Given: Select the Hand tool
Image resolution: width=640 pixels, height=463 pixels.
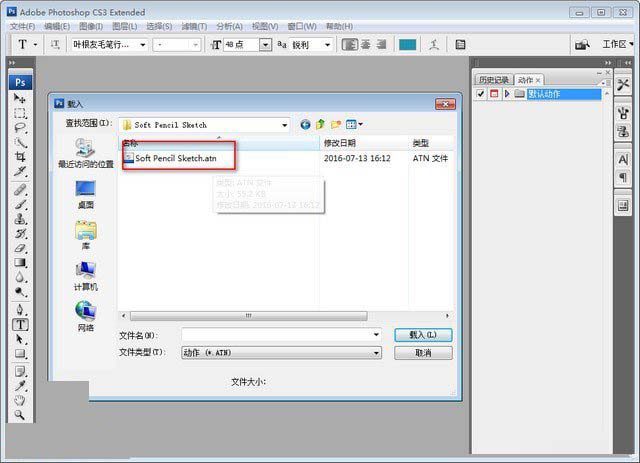Looking at the screenshot, I should pos(20,401).
